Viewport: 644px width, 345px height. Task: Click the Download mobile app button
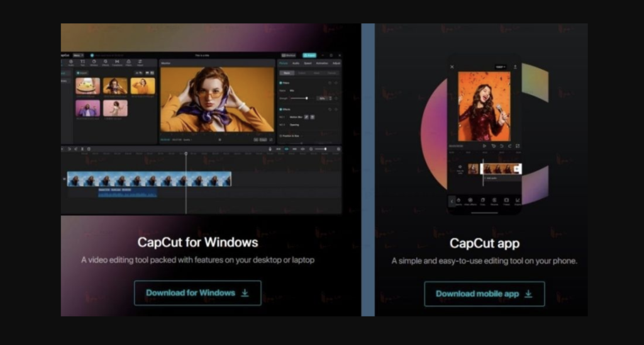[484, 293]
